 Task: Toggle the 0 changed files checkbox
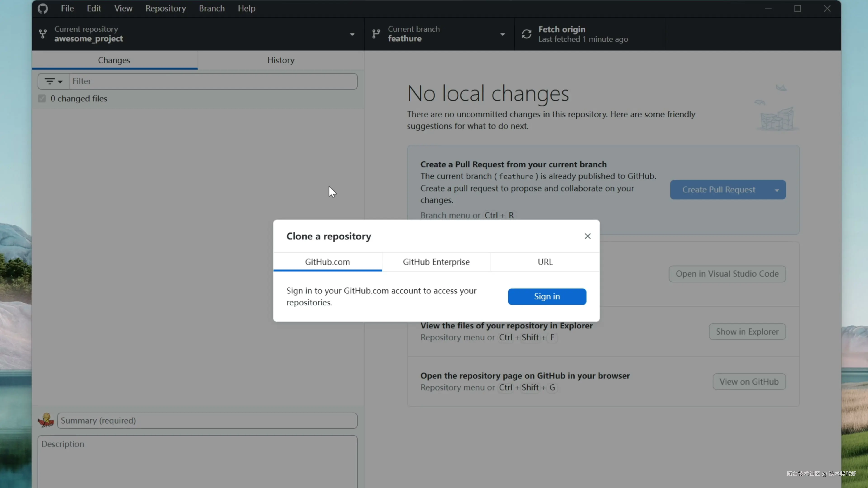coord(42,99)
